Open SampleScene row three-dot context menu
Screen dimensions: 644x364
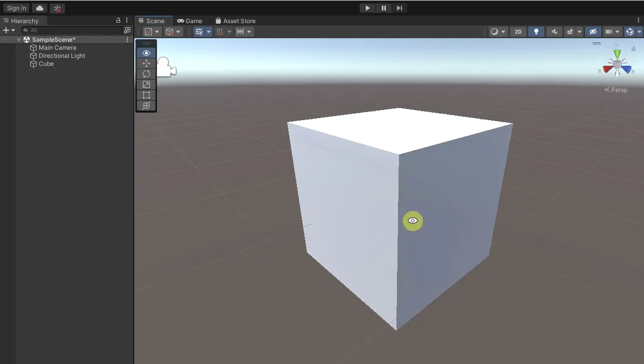(x=127, y=40)
